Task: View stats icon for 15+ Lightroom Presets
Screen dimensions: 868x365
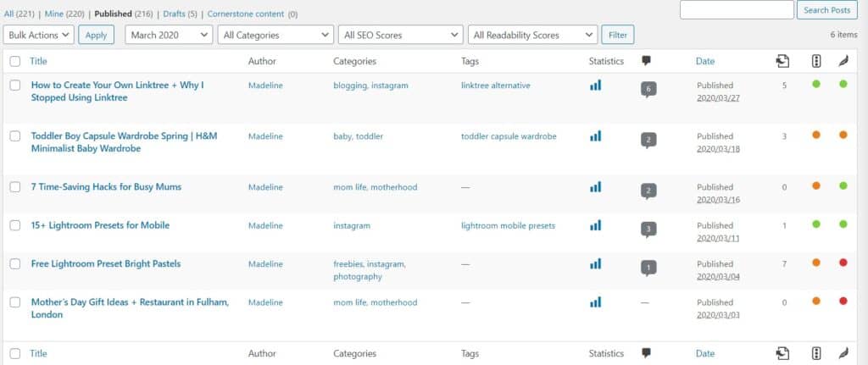Action: (x=595, y=225)
